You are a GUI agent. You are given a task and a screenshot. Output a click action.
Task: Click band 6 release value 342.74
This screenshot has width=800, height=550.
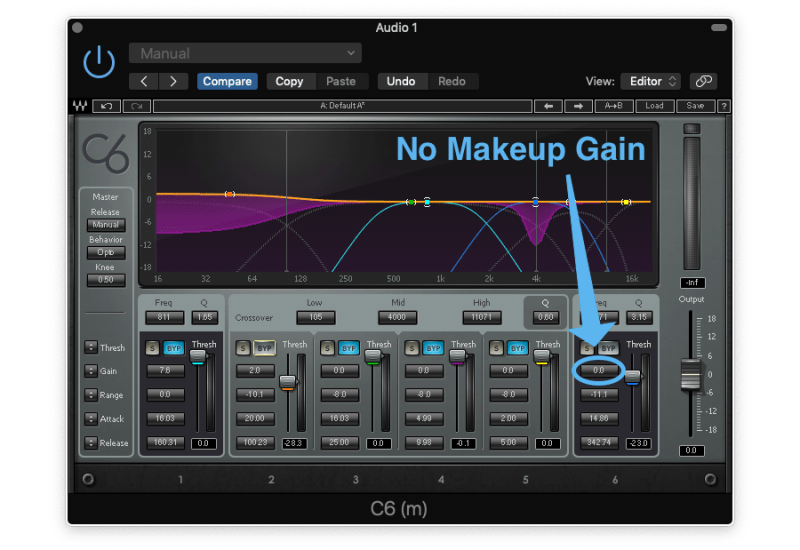pos(599,442)
